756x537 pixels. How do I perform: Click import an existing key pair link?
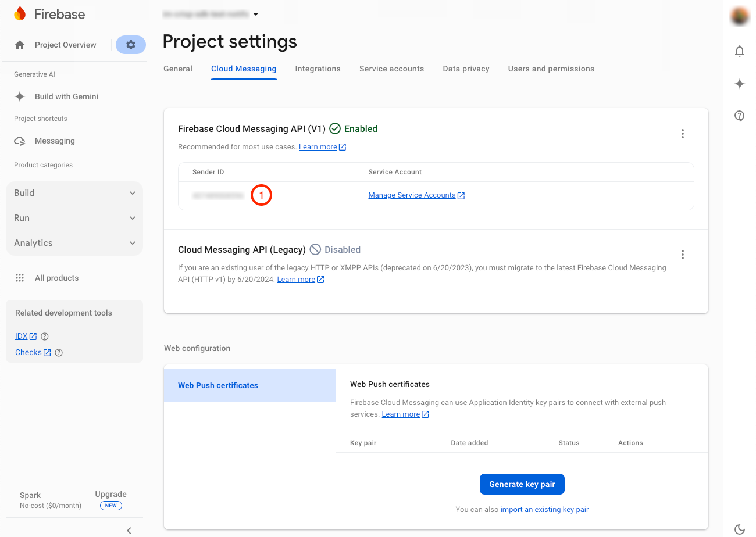[544, 510]
